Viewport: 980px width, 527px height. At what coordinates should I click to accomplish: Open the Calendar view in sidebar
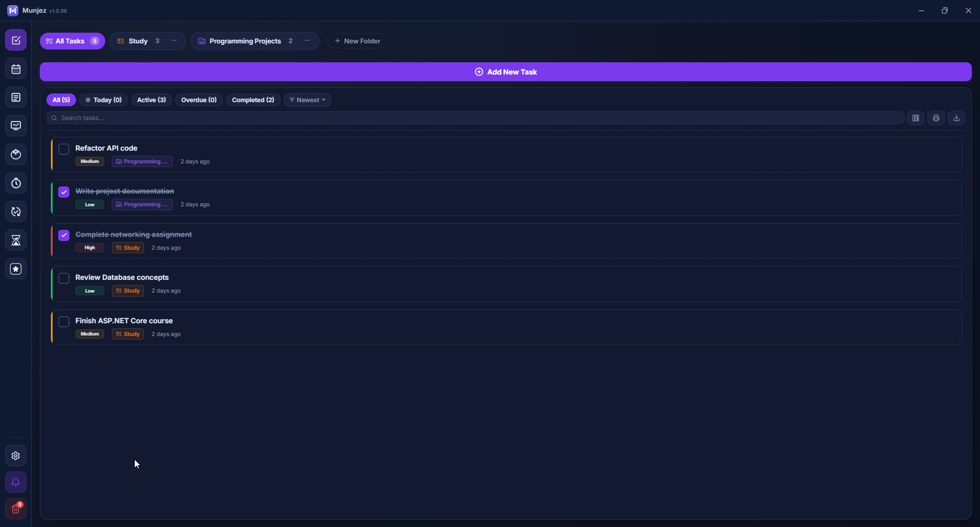pyautogui.click(x=16, y=69)
